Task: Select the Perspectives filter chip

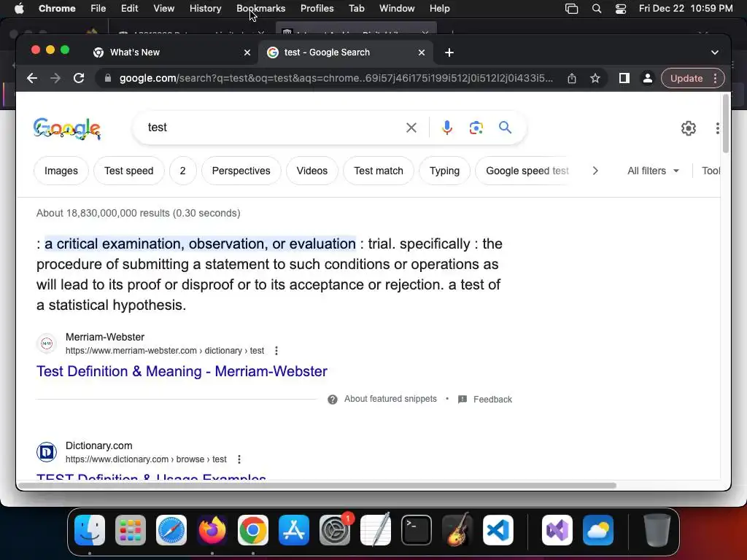Action: click(x=241, y=171)
